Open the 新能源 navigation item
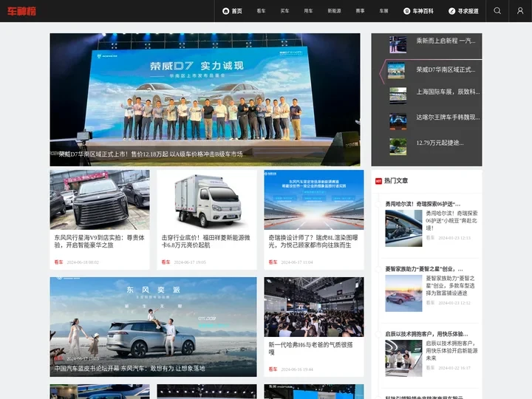This screenshot has height=399, width=532. tap(334, 11)
